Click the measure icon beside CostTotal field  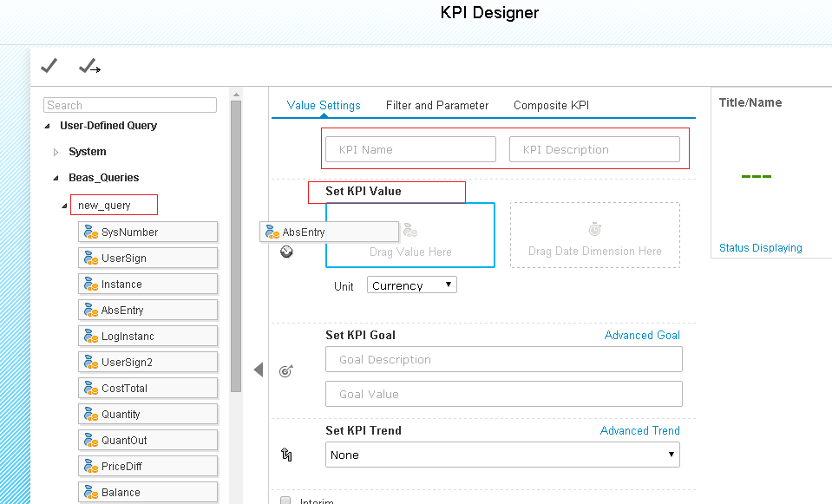pyautogui.click(x=89, y=388)
